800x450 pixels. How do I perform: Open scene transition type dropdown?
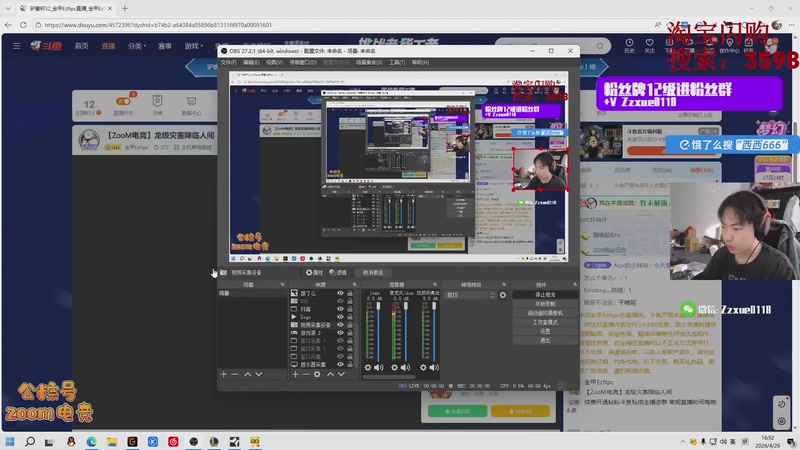coord(470,295)
